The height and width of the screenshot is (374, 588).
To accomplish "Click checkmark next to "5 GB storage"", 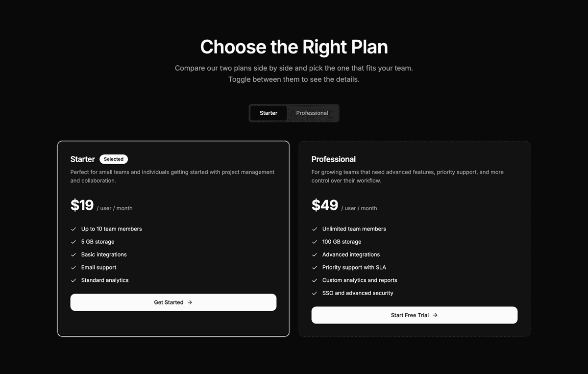I will pos(73,242).
